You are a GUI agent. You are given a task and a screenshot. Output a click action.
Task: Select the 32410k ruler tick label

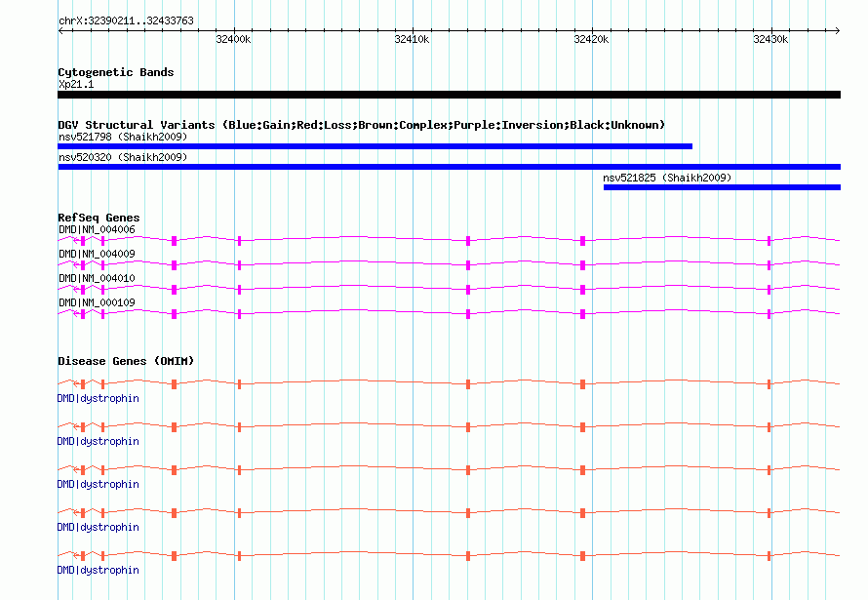point(412,39)
